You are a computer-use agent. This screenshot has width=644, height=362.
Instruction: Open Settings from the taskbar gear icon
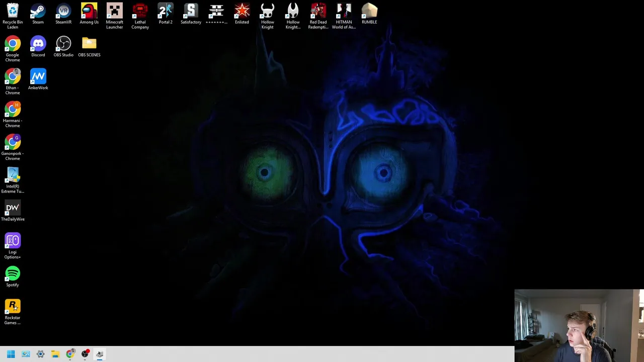(x=40, y=354)
